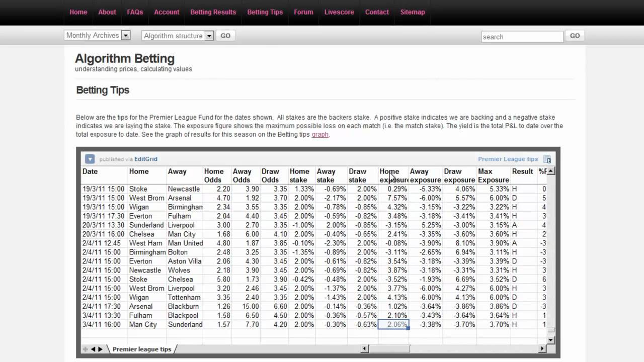This screenshot has height=362, width=644.
Task: Navigate to FAQs
Action: (135, 12)
